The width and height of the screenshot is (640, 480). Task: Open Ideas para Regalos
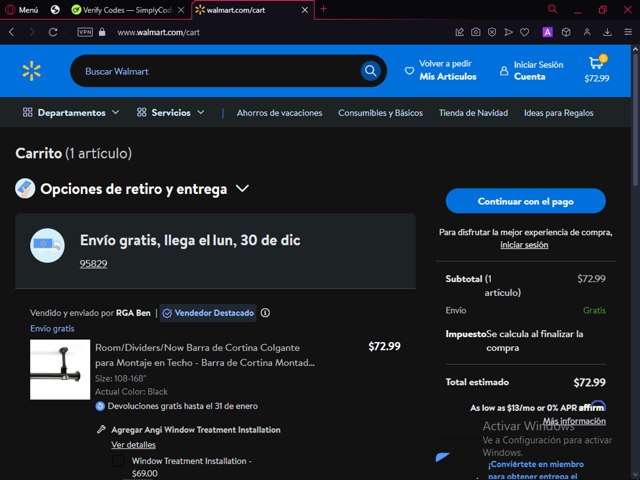[x=559, y=113]
